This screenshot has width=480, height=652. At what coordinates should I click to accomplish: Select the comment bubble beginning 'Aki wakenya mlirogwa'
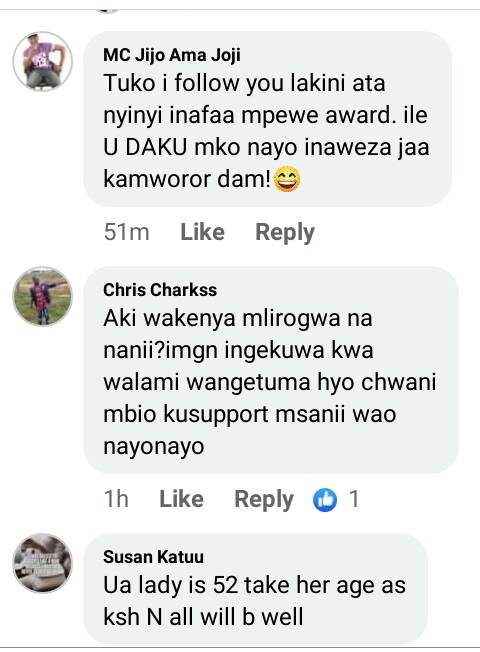pos(271,370)
